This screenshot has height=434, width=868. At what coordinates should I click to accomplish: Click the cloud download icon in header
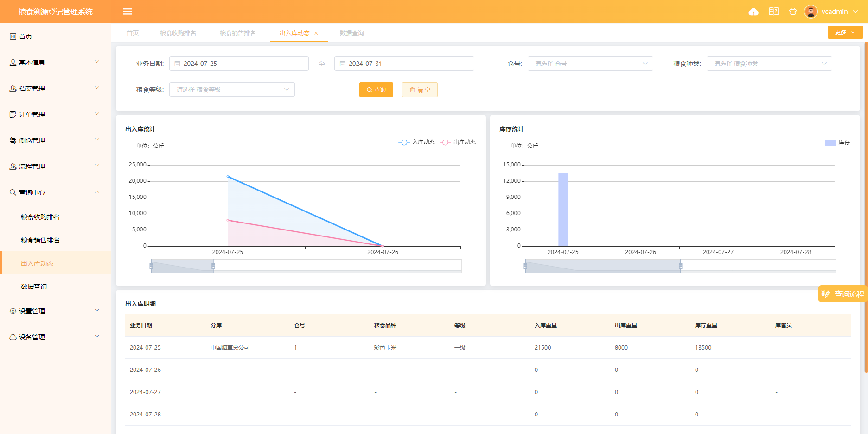coord(753,12)
